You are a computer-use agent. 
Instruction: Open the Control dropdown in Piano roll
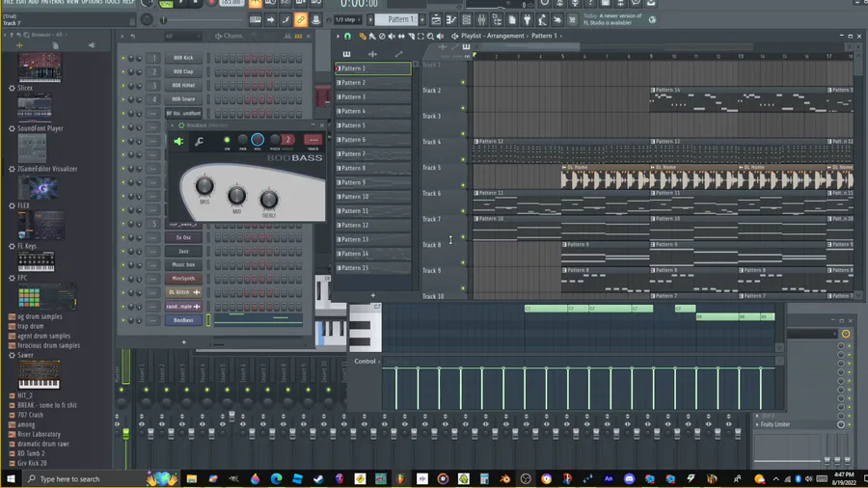pyautogui.click(x=367, y=362)
